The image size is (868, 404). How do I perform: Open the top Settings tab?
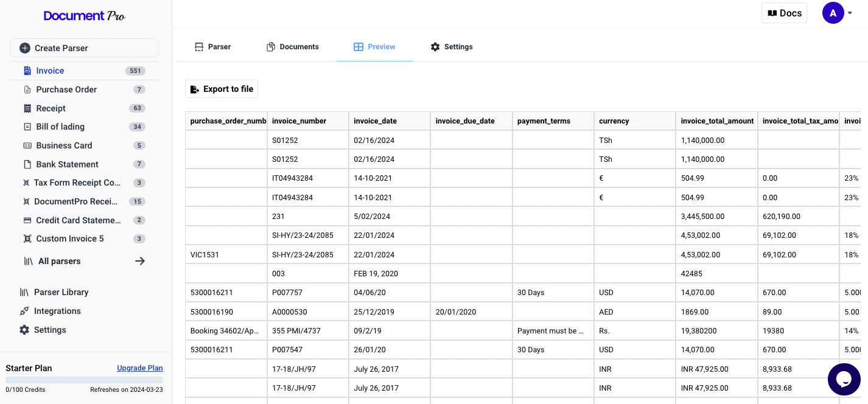[452, 47]
